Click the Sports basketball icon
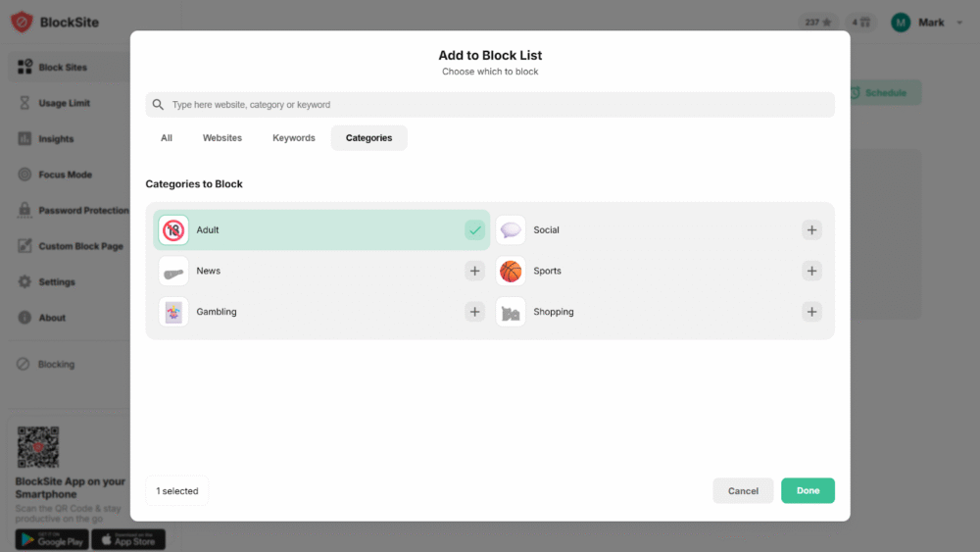Image resolution: width=980 pixels, height=552 pixels. point(511,272)
